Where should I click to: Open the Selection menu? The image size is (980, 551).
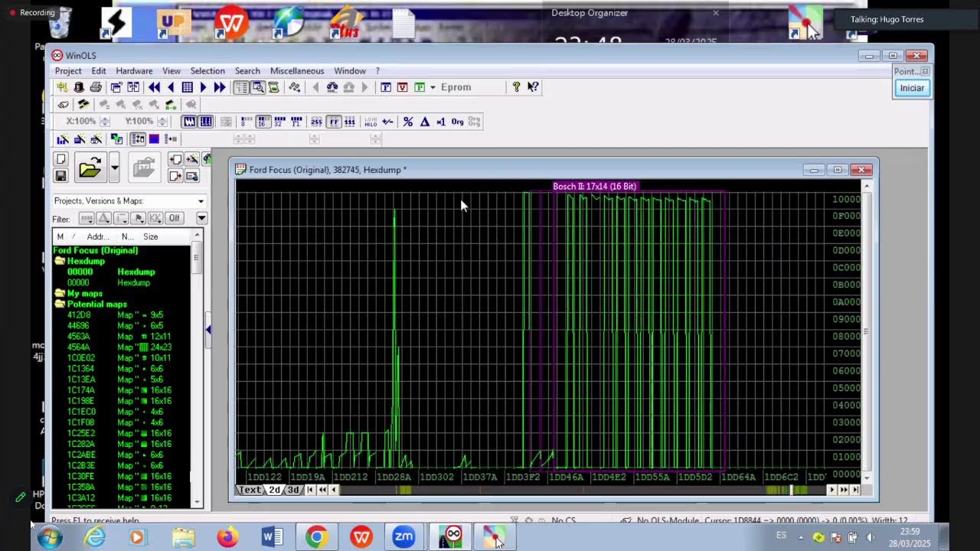tap(207, 71)
